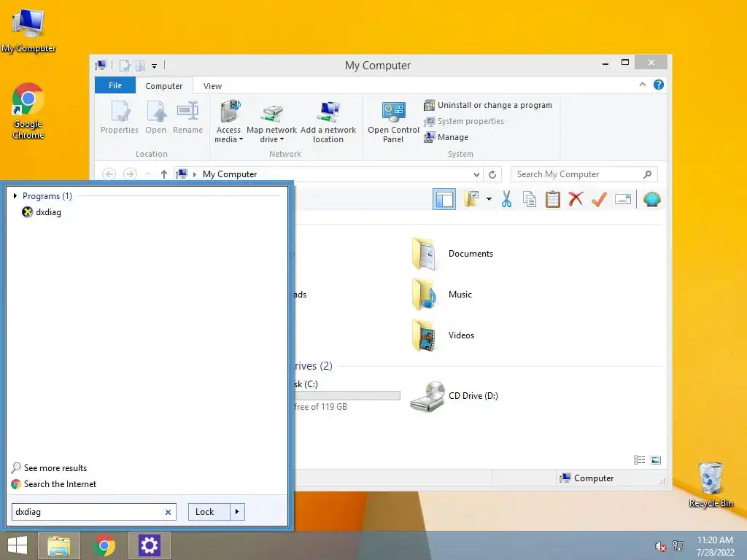Click the Lock button
747x560 pixels.
[x=209, y=512]
